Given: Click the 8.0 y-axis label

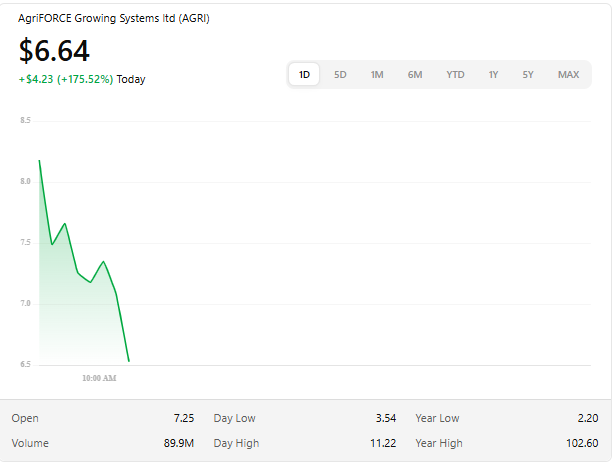Looking at the screenshot, I should (x=25, y=181).
